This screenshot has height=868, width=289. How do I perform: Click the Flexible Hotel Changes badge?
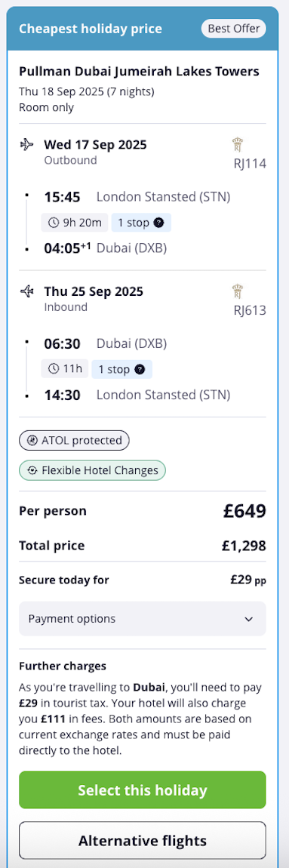pos(93,470)
